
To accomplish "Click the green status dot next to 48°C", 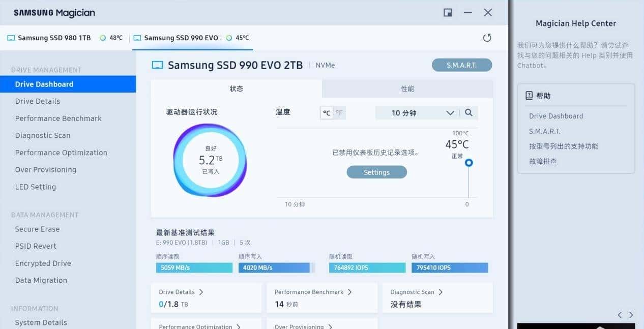I will click(103, 37).
